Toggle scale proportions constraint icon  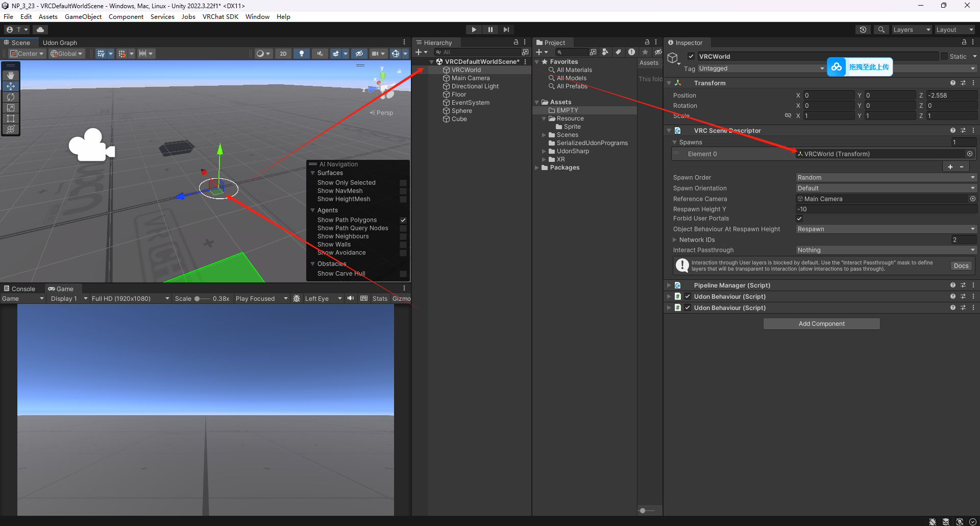coord(788,116)
